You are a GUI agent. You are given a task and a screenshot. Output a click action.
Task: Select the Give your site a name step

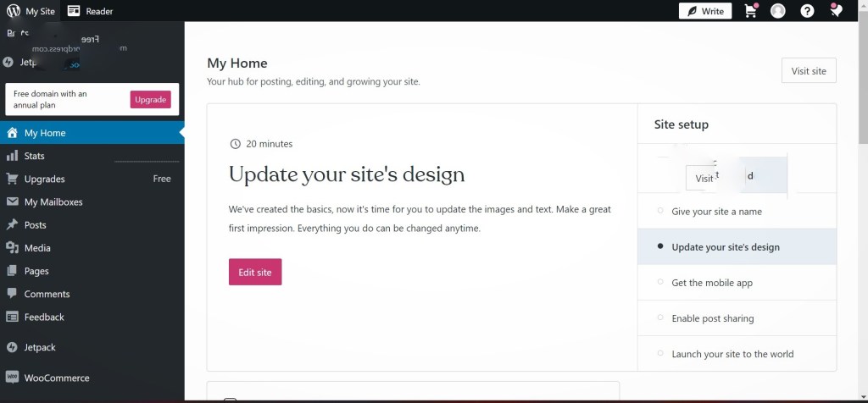[716, 212]
